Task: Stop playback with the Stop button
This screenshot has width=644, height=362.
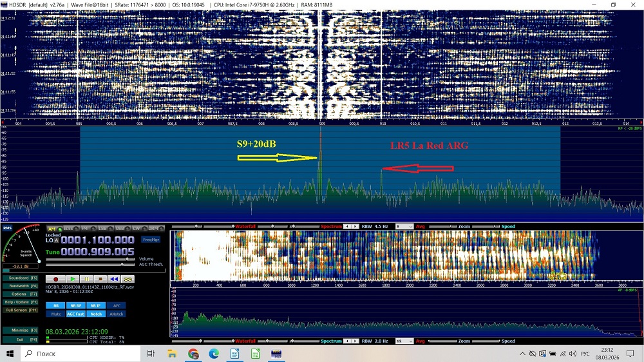Action: pos(100,278)
